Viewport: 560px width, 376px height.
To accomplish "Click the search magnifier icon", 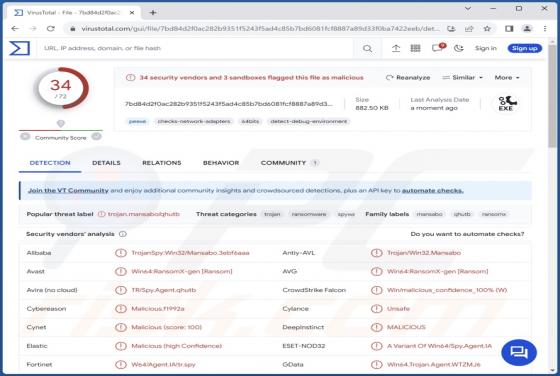I will 367,48.
